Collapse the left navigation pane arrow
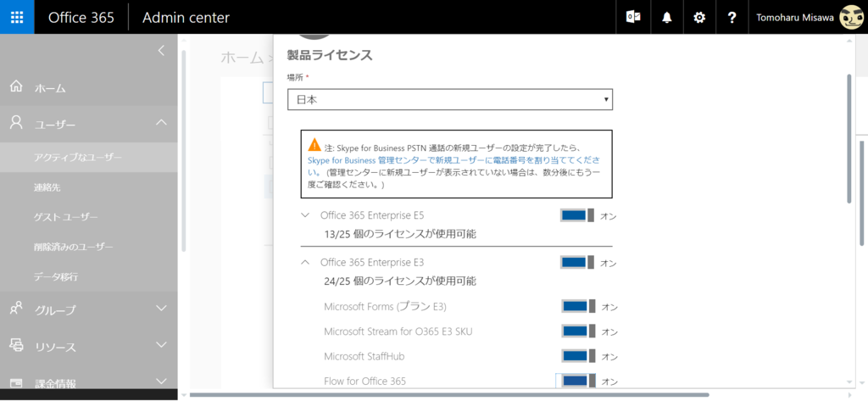 click(x=161, y=50)
